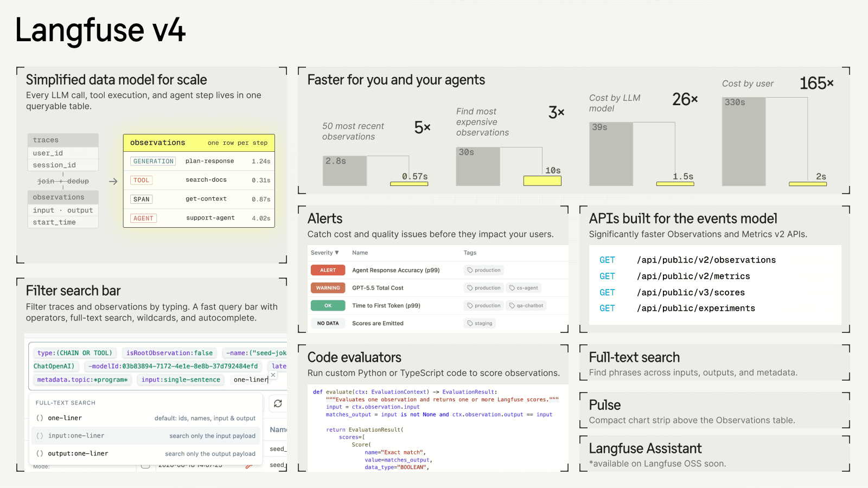
Task: Click the NO DATA severity badge
Action: click(328, 323)
